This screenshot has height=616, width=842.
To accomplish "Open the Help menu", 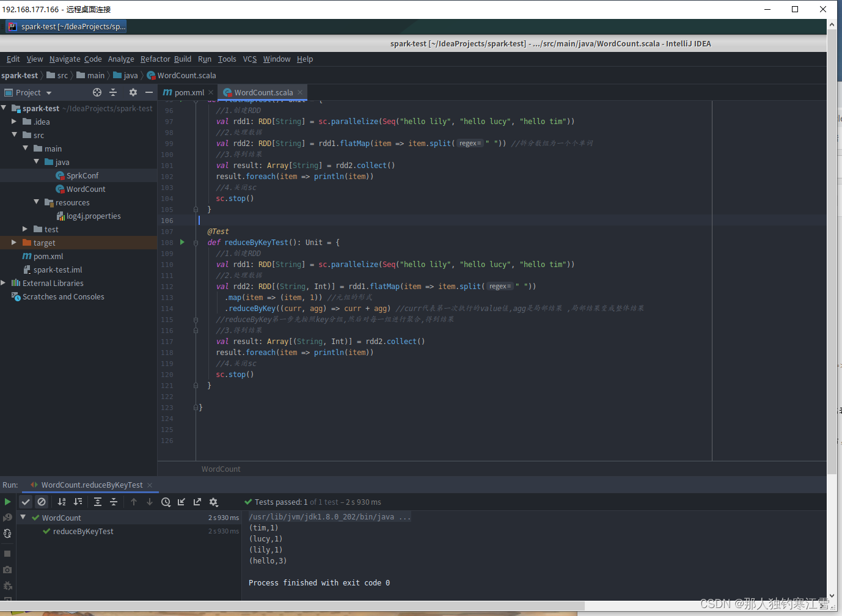I will point(305,59).
